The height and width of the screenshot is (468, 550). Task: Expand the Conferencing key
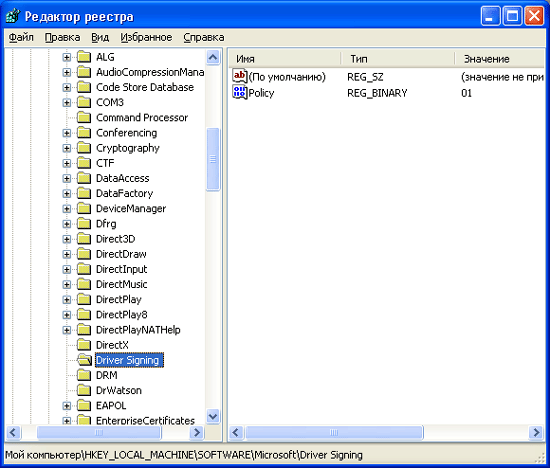tap(67, 133)
